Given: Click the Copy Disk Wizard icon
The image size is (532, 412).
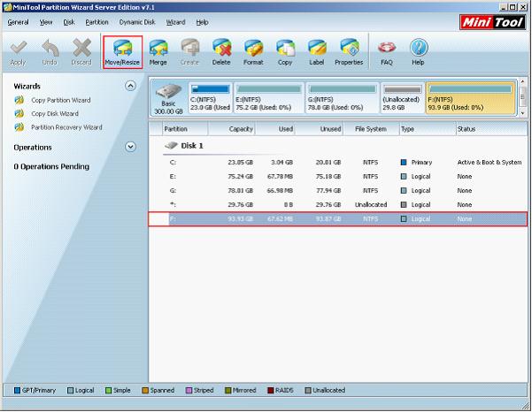Looking at the screenshot, I should pyautogui.click(x=19, y=113).
